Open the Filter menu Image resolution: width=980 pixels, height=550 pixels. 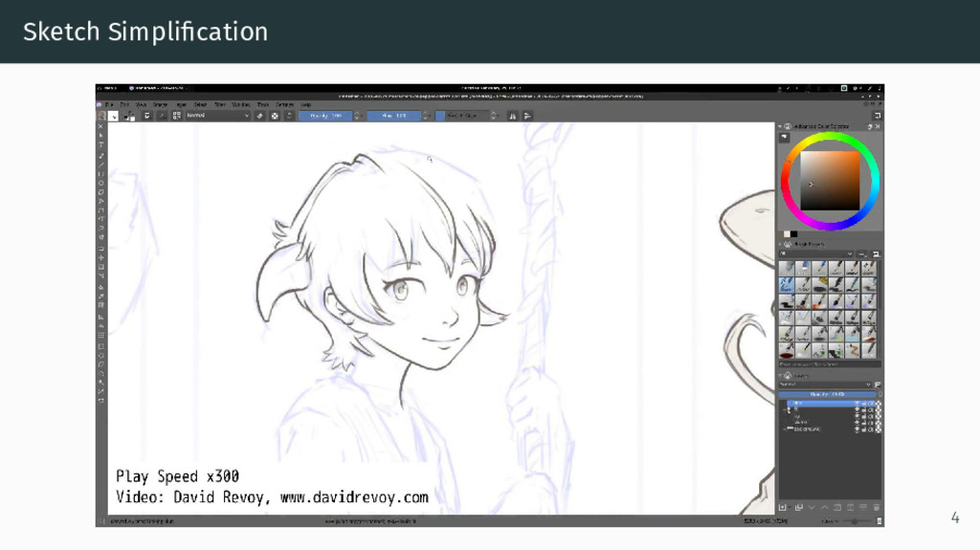219,104
